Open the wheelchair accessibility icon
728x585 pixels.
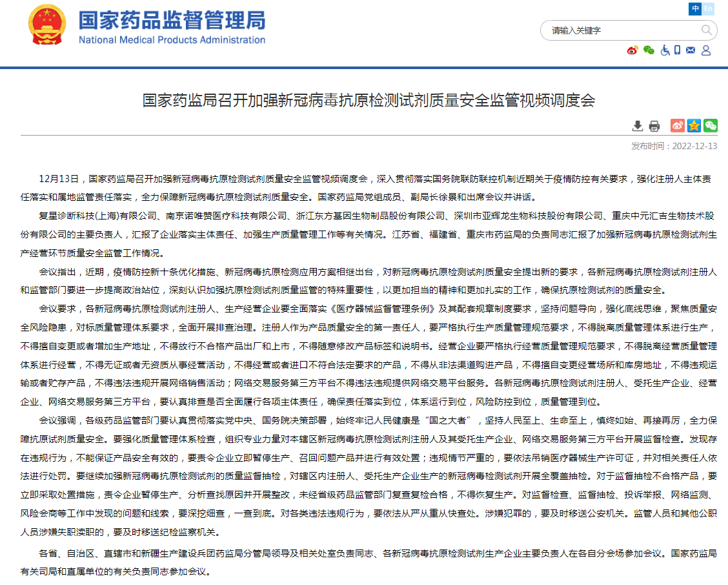point(665,50)
